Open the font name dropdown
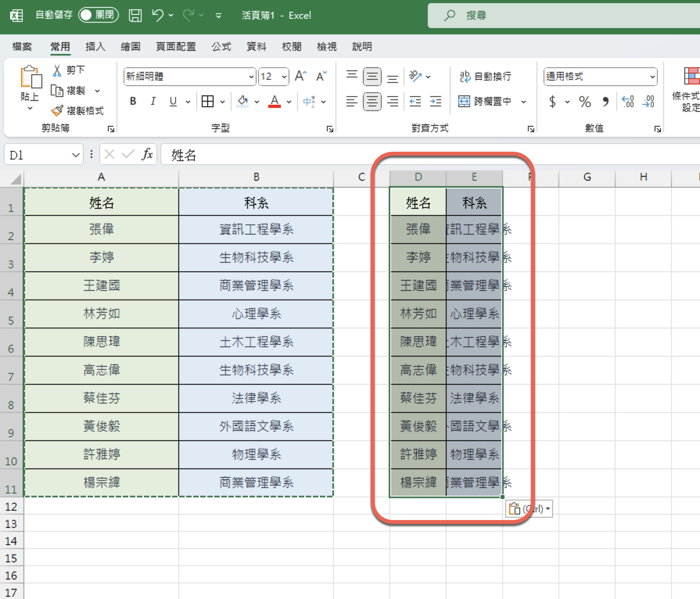This screenshot has height=599, width=700. pyautogui.click(x=251, y=77)
